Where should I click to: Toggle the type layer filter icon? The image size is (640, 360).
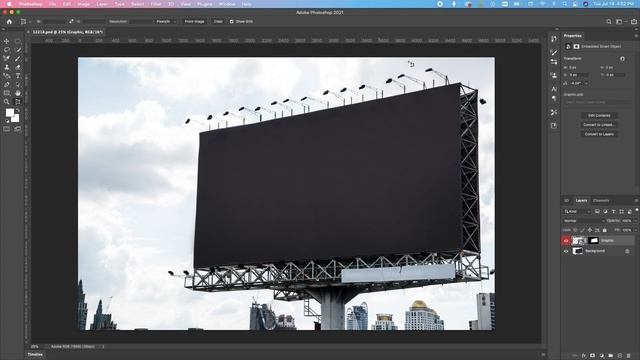tap(613, 211)
